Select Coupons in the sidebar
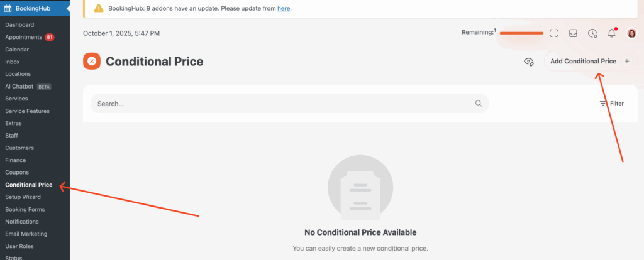This screenshot has height=260, width=644. pos(17,172)
